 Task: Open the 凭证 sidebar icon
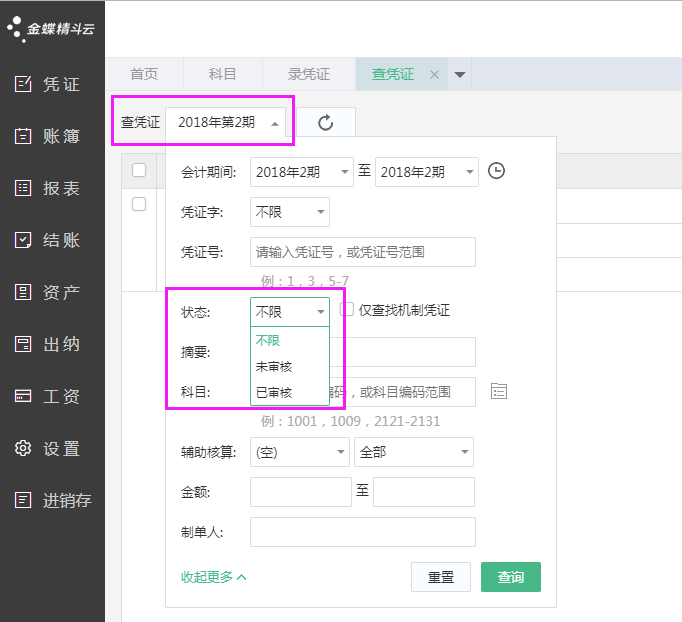click(x=23, y=84)
